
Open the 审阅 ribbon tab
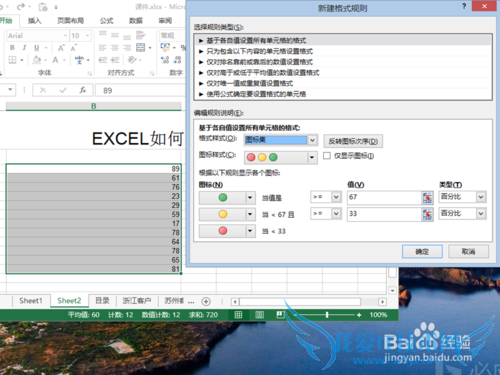tap(165, 21)
